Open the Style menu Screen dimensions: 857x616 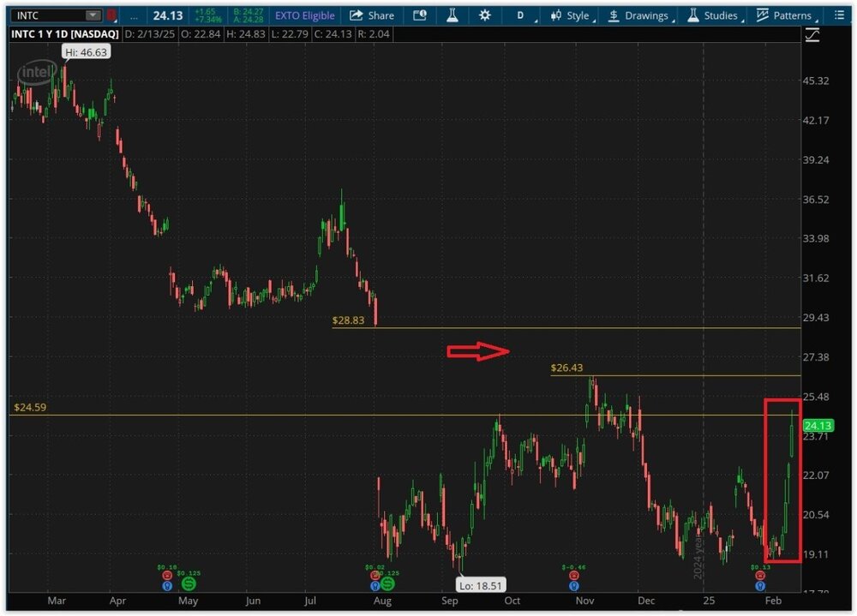click(x=571, y=15)
